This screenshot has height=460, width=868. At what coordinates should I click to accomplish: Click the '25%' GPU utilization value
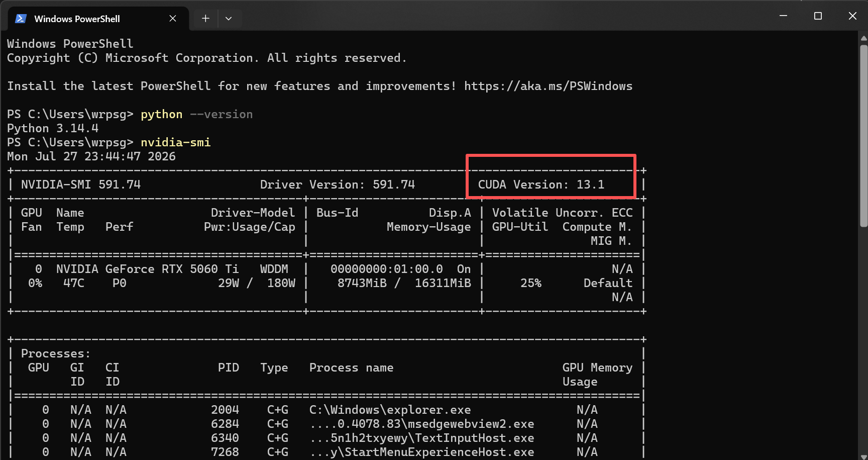530,283
